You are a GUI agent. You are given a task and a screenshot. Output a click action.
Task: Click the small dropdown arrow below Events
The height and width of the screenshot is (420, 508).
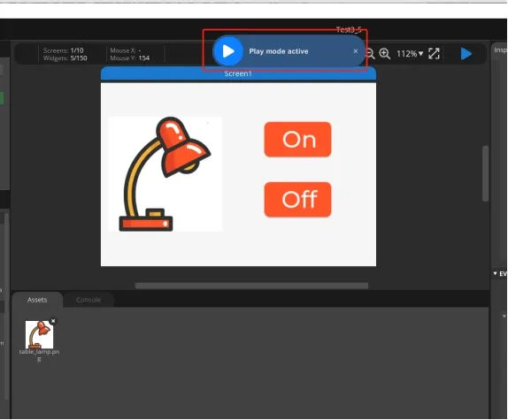504,317
